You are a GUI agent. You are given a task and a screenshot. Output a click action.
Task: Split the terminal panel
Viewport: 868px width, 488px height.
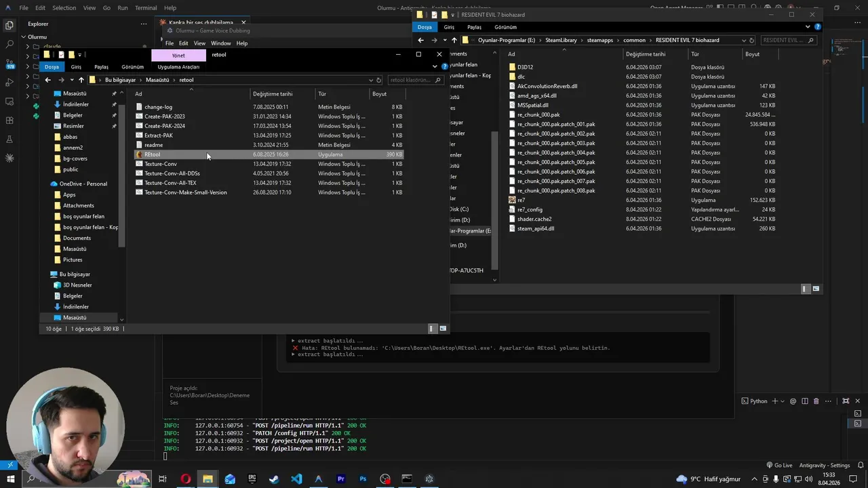804,401
